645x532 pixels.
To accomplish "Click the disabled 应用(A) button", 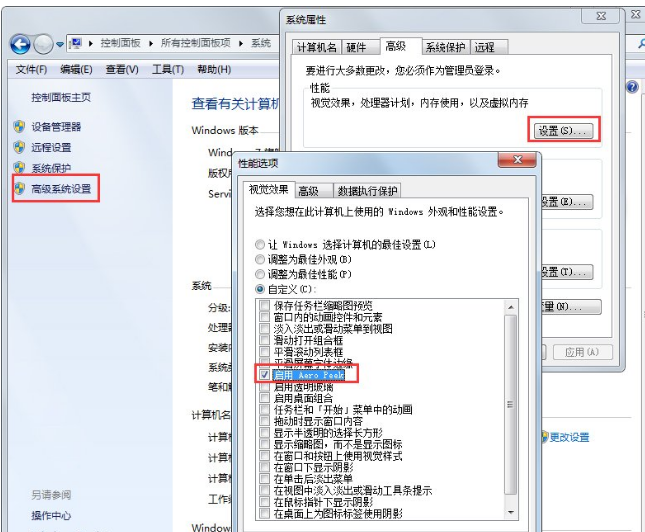I will coord(582,352).
